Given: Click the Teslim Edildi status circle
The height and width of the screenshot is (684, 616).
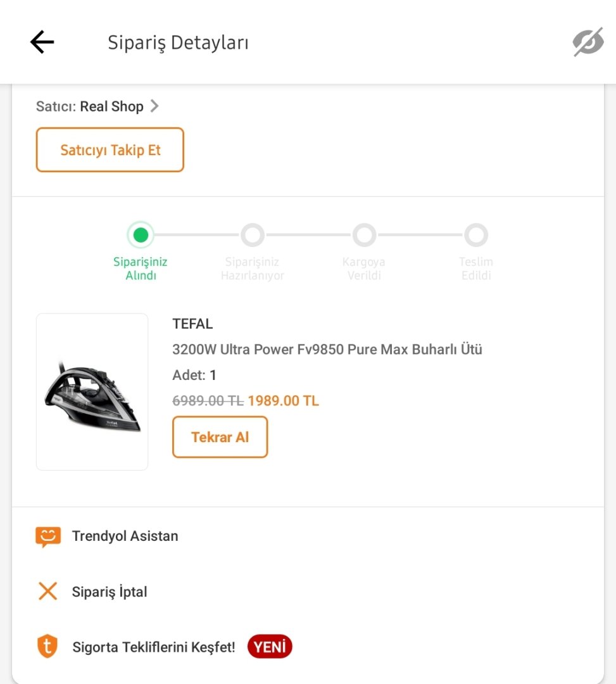Looking at the screenshot, I should click(x=476, y=234).
